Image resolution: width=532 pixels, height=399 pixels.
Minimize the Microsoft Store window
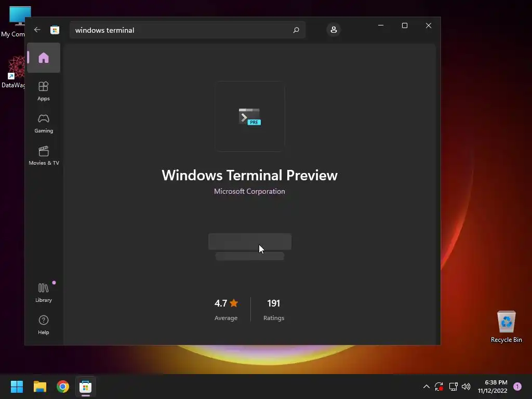tap(381, 25)
